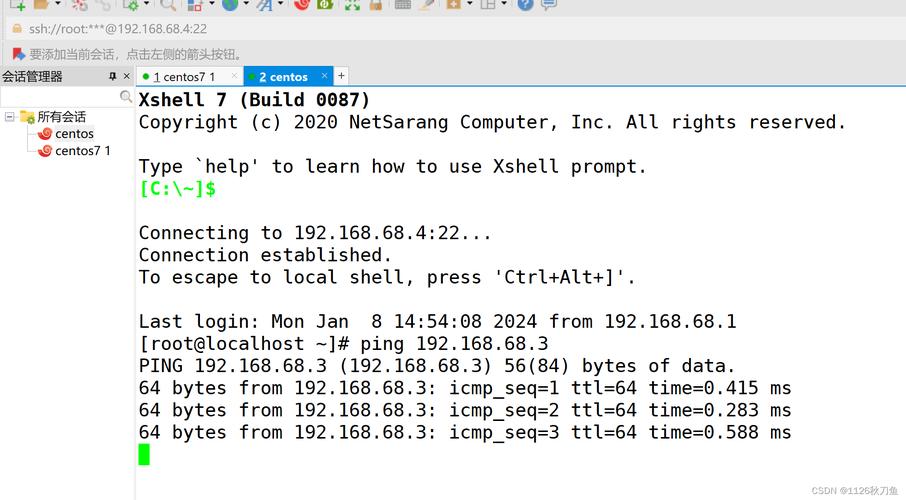Click the chat bubble feedback icon
Viewport: 906px width, 500px height.
[549, 5]
